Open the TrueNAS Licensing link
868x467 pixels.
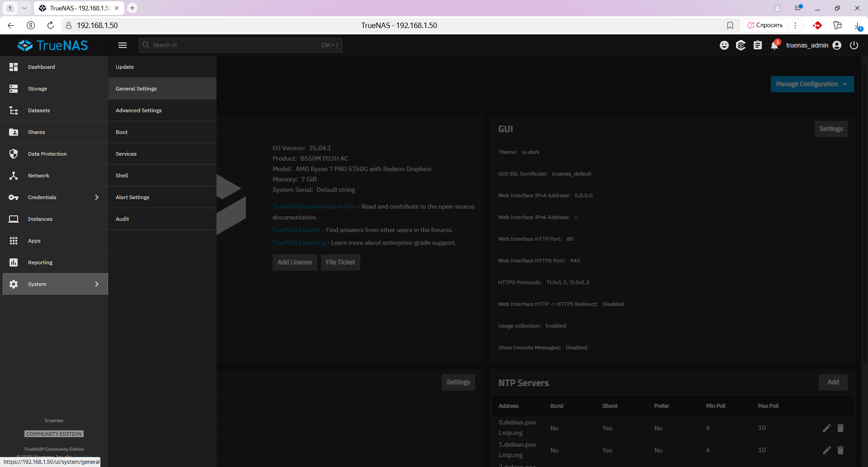click(x=299, y=243)
